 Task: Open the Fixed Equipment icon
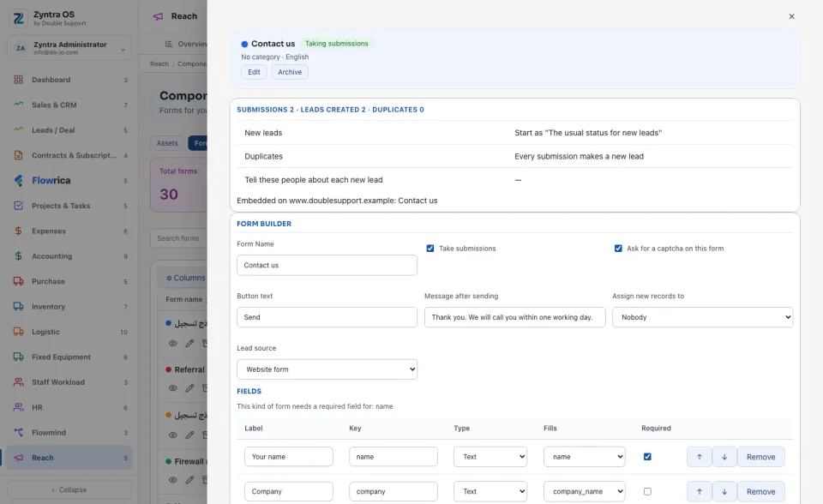pos(18,357)
